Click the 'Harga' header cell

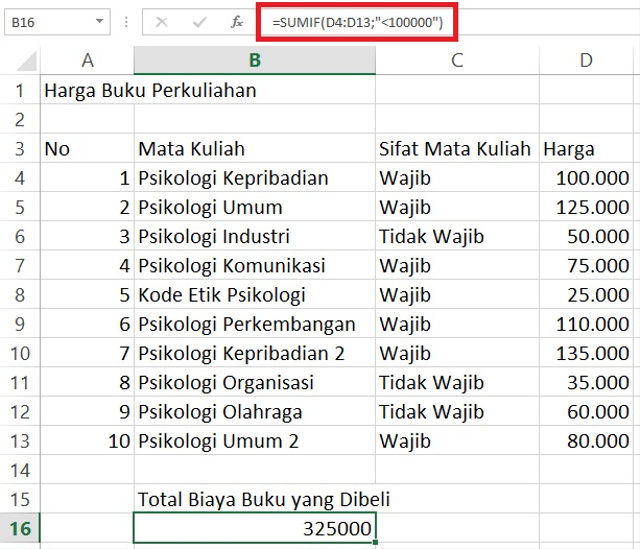click(586, 149)
